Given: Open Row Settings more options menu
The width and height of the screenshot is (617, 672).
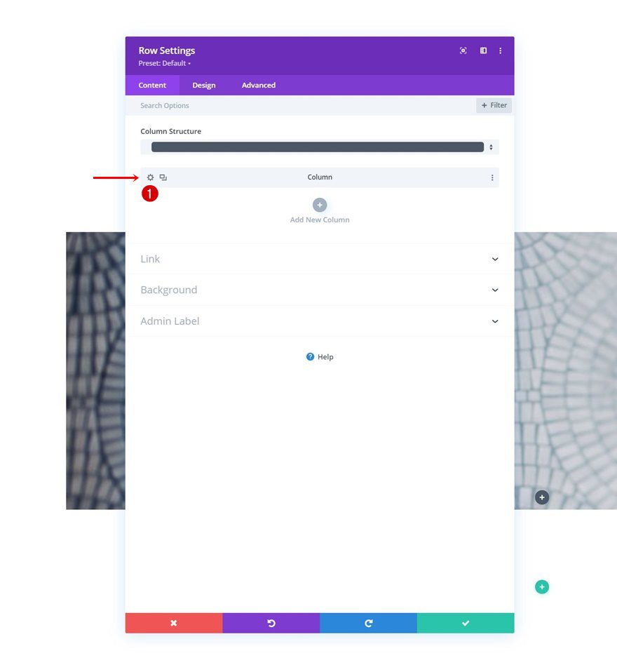Looking at the screenshot, I should pos(501,51).
